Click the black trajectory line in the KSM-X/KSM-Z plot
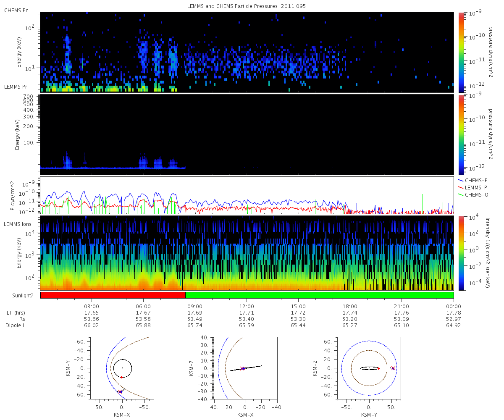Viewport: 504px width, 420px height. [x=246, y=368]
